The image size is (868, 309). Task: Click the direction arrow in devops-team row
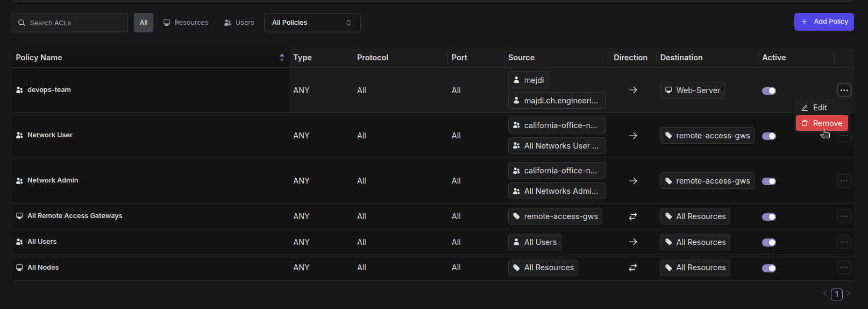633,90
